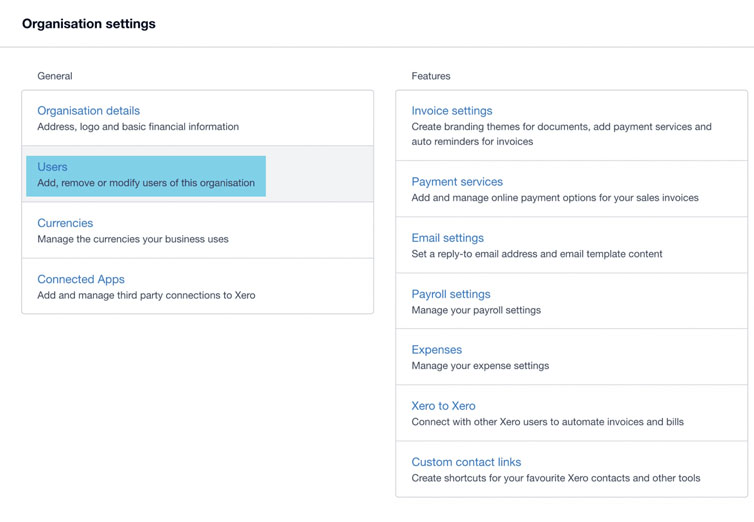
Task: Open the highlighted Users settings link
Action: (x=52, y=167)
